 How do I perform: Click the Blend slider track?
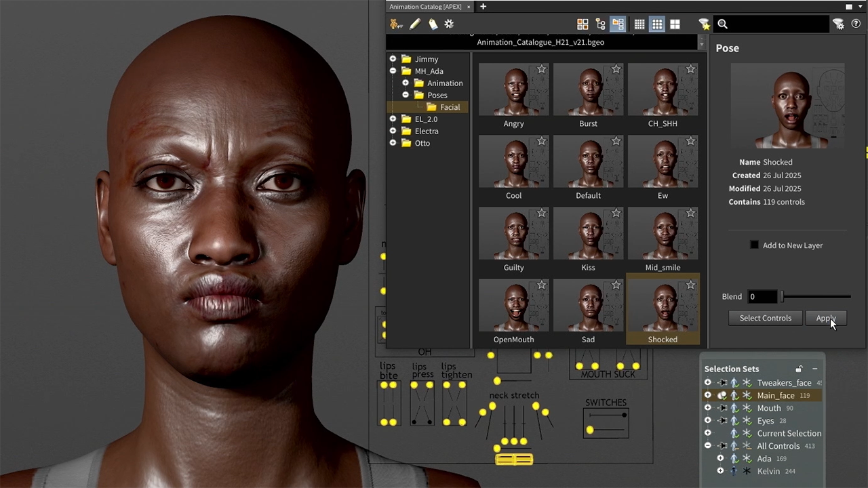(816, 297)
